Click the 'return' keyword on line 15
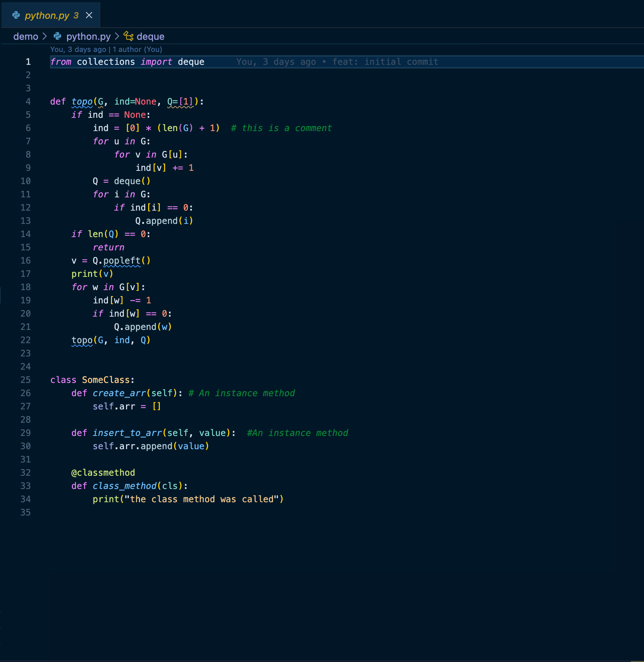This screenshot has width=644, height=662. [109, 247]
